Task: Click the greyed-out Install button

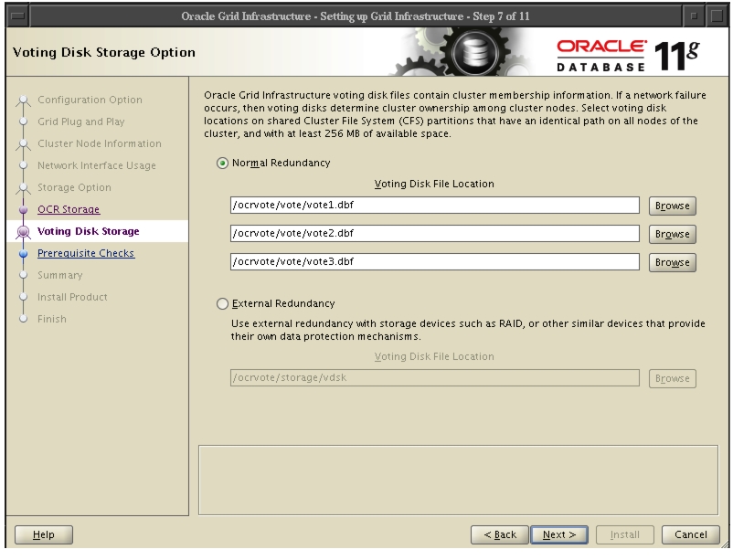Action: tap(624, 534)
